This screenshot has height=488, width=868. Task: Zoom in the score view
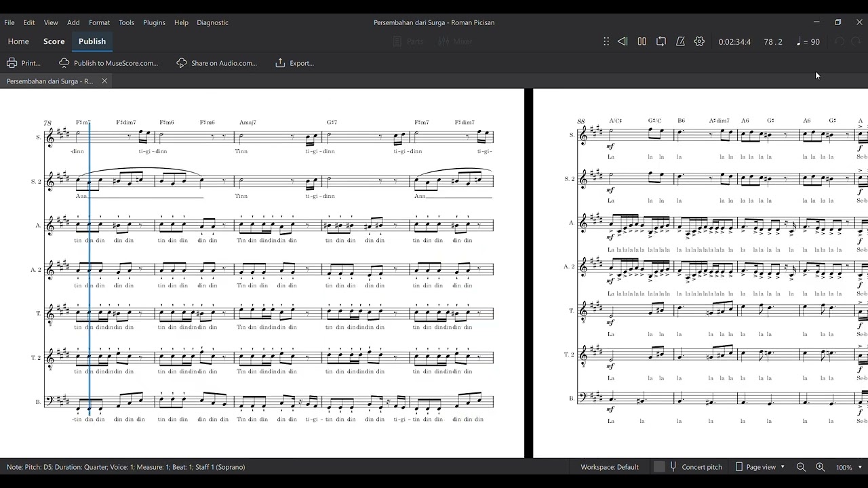click(820, 467)
